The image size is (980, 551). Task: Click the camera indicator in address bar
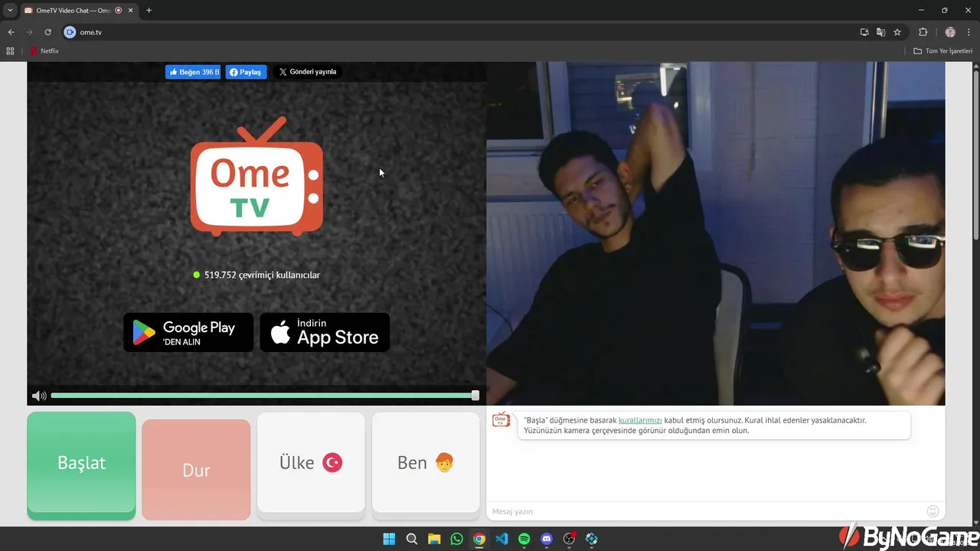(70, 32)
